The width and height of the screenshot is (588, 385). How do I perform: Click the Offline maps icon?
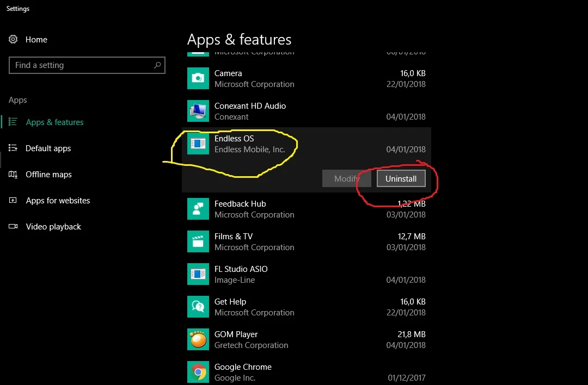point(13,174)
